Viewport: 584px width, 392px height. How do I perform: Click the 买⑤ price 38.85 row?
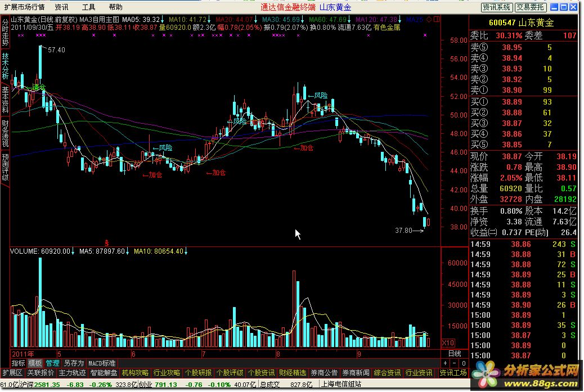523,145
